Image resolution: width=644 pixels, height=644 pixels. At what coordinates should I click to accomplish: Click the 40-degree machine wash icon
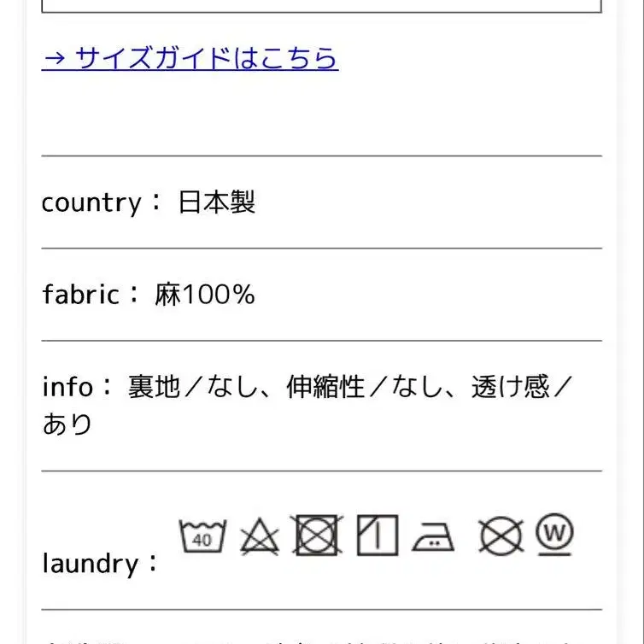point(202,536)
